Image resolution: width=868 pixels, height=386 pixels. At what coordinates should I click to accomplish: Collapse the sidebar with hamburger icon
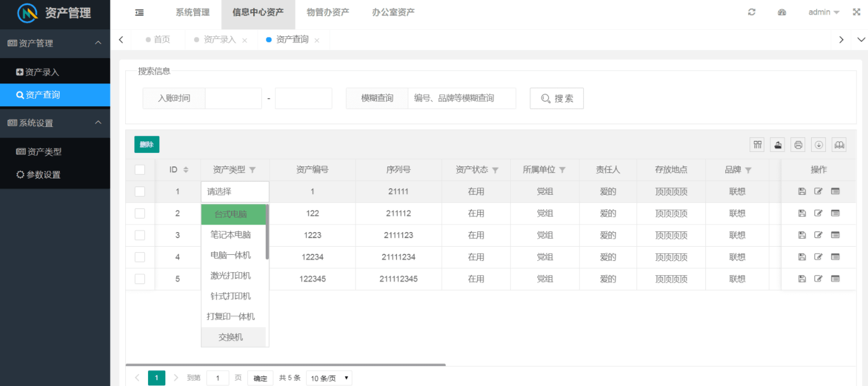click(139, 12)
